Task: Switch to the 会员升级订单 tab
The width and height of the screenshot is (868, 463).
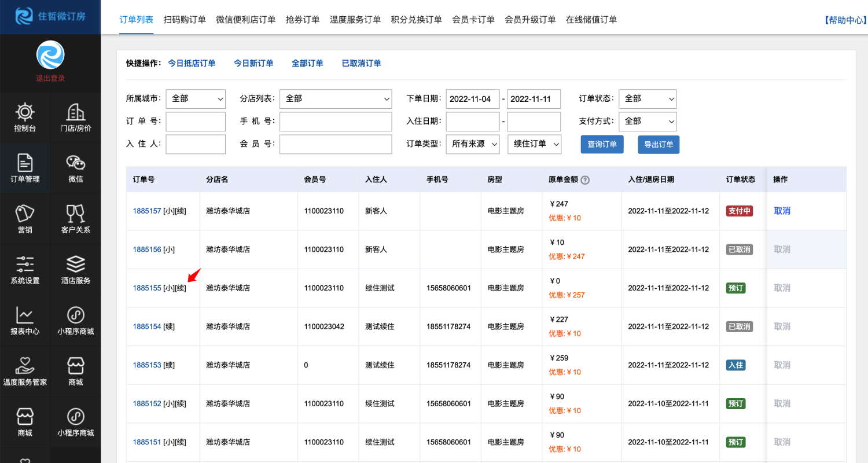Action: 530,19
